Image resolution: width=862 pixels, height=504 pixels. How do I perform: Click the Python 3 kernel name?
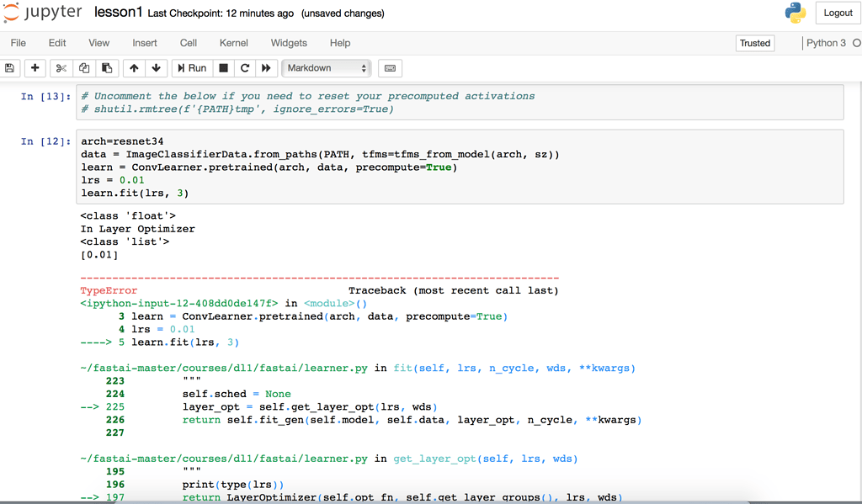click(x=826, y=42)
